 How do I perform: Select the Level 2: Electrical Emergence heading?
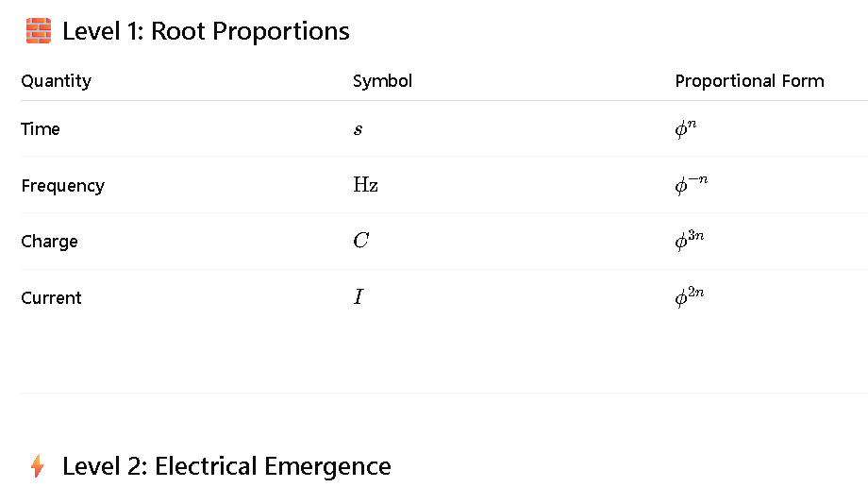(x=226, y=466)
